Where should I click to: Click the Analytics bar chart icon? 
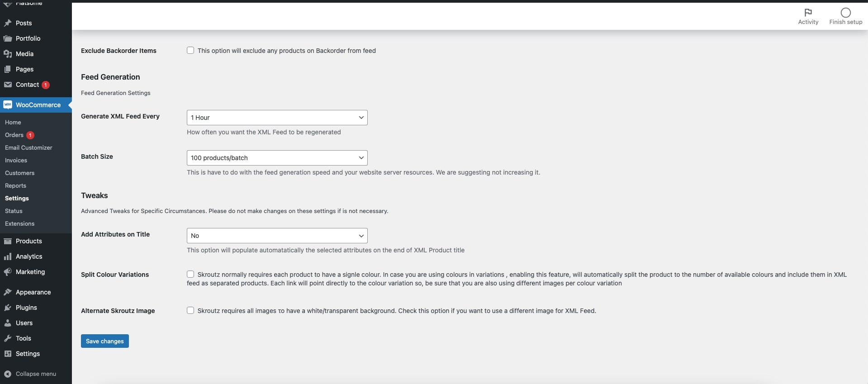point(8,256)
